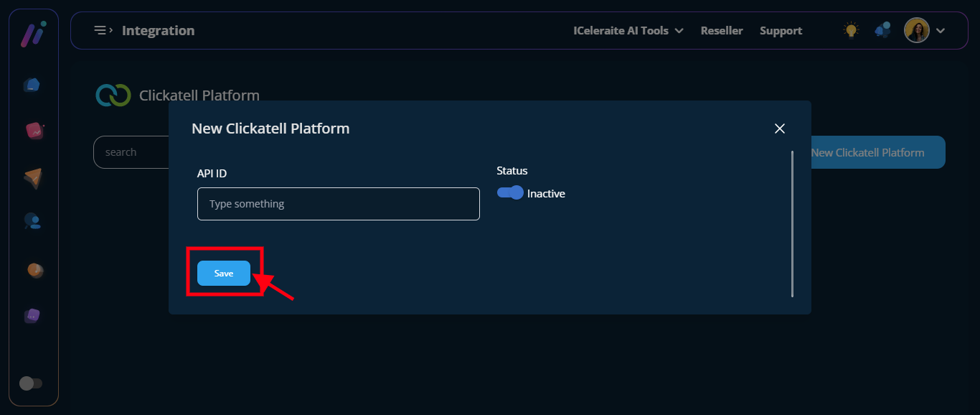The image size is (980, 415).
Task: Toggle the sidebar menu hamburger icon
Action: coord(103,30)
